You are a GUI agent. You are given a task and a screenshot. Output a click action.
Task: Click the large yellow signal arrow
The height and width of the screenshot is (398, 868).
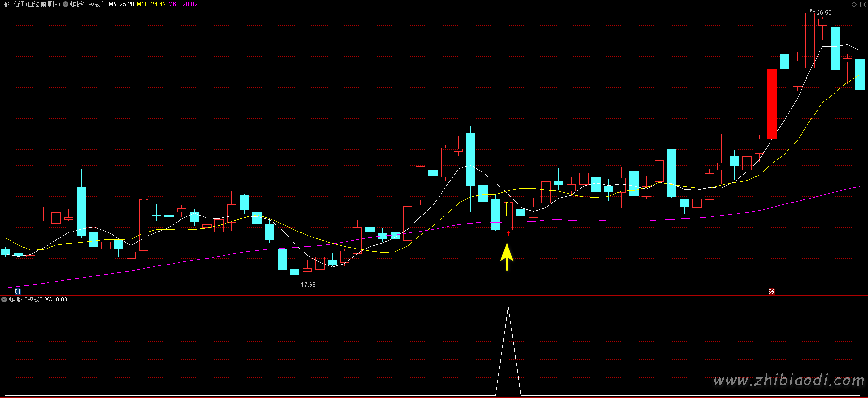(x=507, y=256)
